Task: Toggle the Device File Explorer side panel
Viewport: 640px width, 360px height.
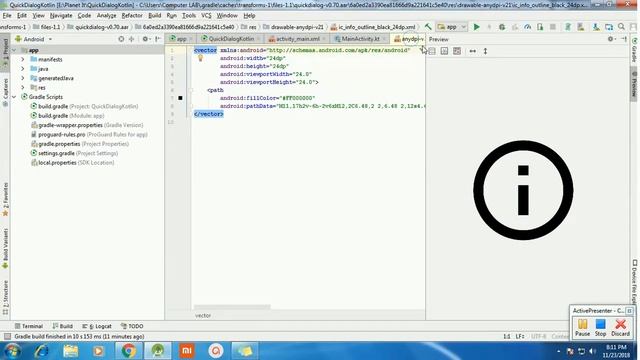Action: [x=635, y=282]
